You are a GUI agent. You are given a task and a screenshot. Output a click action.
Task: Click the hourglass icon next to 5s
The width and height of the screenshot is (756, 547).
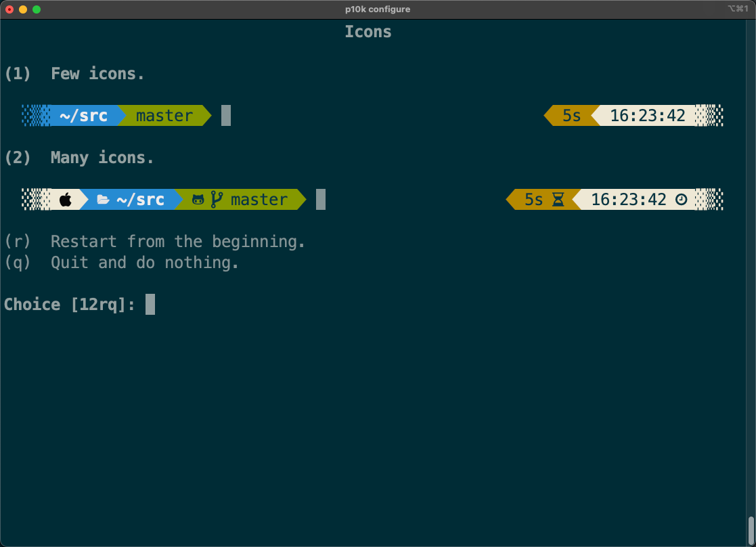click(558, 200)
